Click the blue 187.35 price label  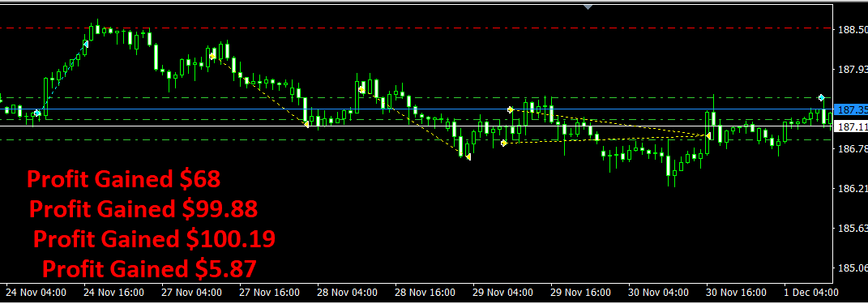tap(851, 109)
